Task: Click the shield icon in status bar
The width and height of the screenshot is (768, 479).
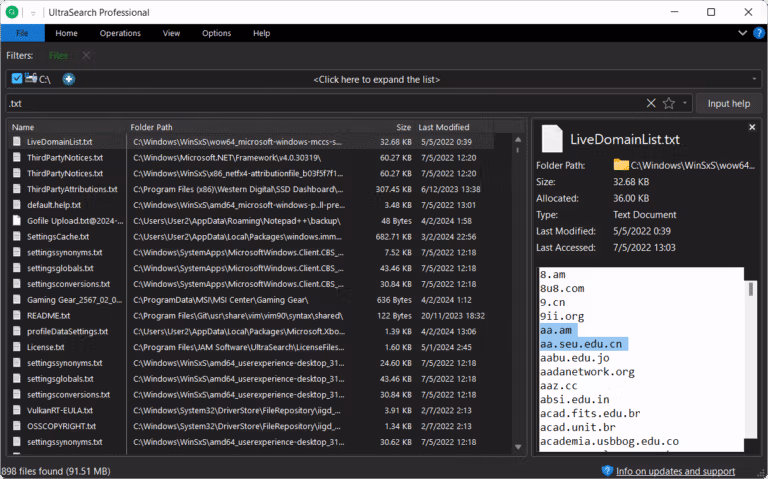Action: point(607,471)
